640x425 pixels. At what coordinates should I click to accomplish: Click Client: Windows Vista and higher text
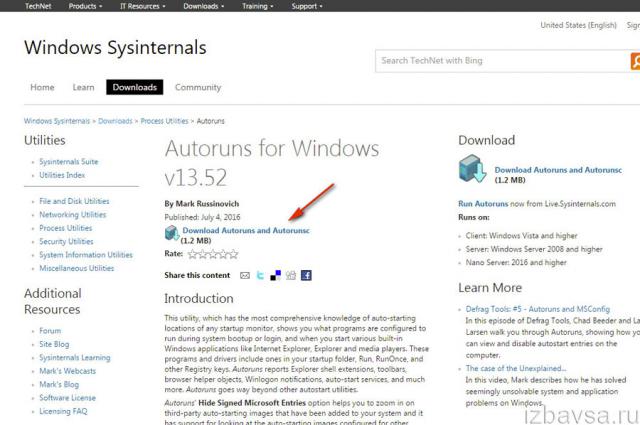(x=522, y=236)
